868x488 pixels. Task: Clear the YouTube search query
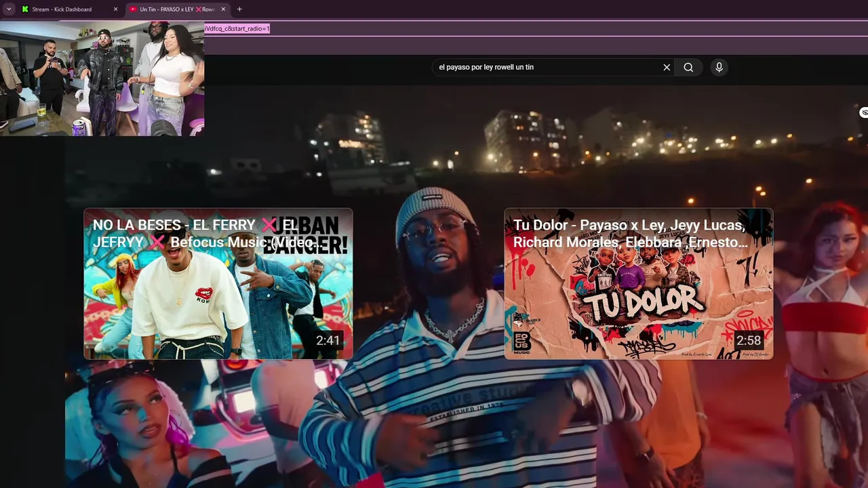click(x=667, y=67)
